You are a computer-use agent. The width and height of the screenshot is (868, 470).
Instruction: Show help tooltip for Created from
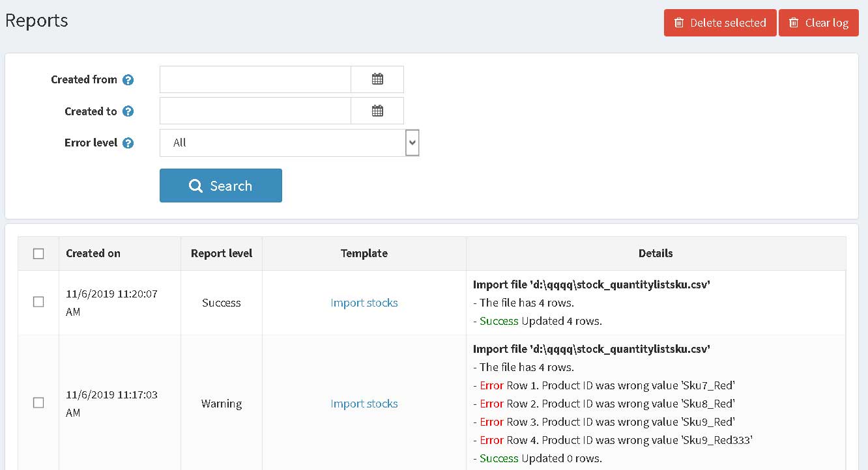point(128,80)
